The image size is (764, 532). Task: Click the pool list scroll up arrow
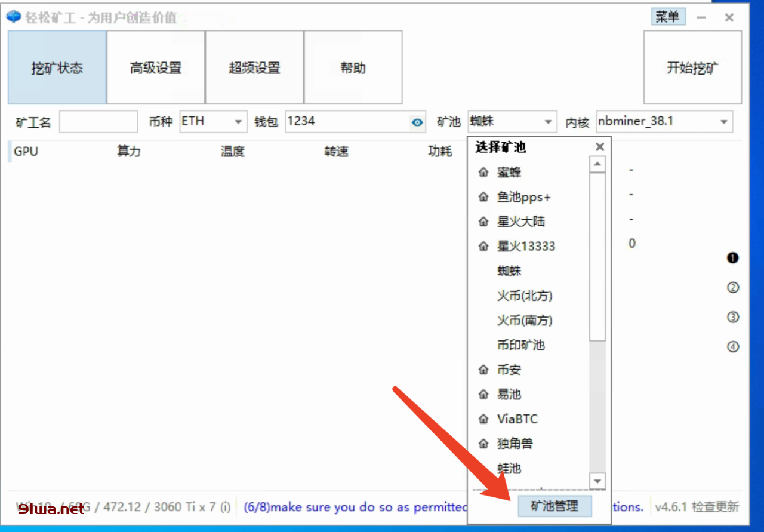[597, 164]
